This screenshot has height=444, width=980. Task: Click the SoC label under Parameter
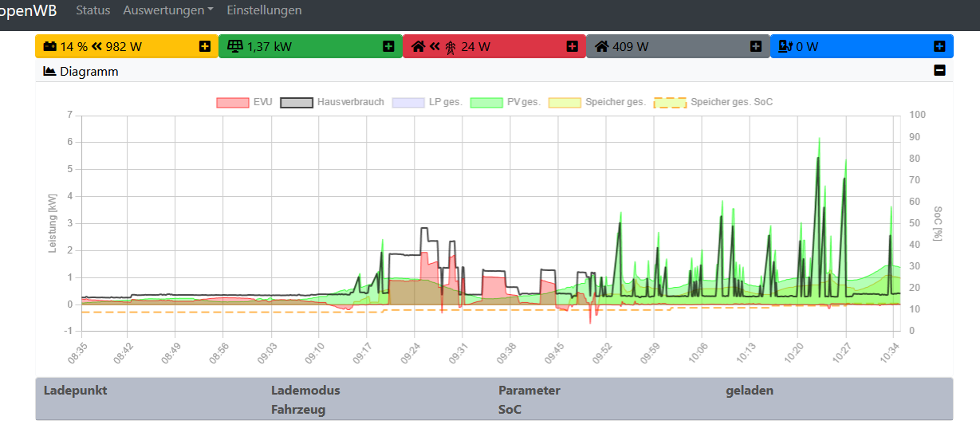pyautogui.click(x=510, y=409)
